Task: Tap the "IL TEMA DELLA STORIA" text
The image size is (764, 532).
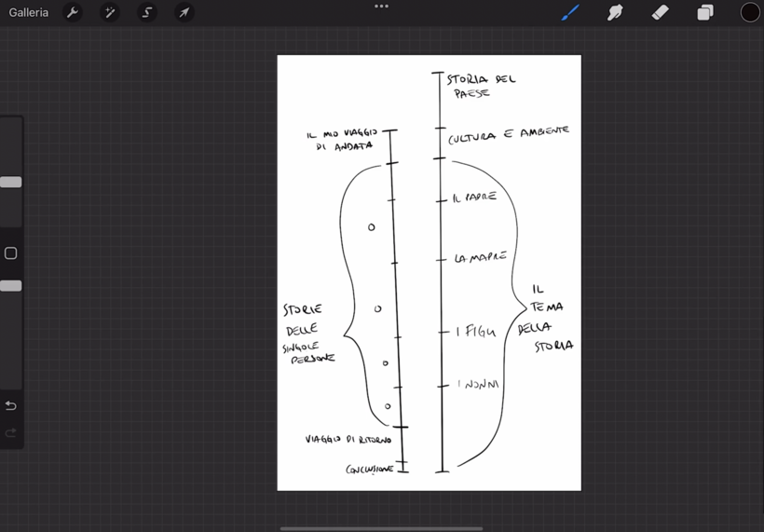Action: 546,318
